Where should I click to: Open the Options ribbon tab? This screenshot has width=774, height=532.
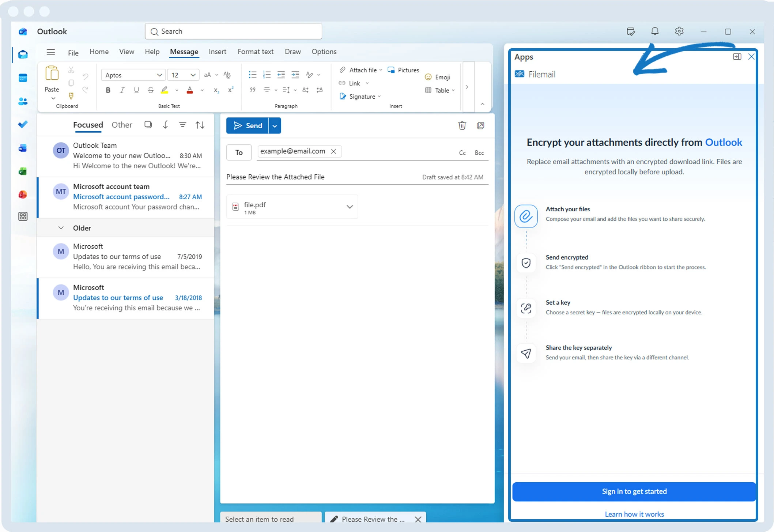[324, 52]
